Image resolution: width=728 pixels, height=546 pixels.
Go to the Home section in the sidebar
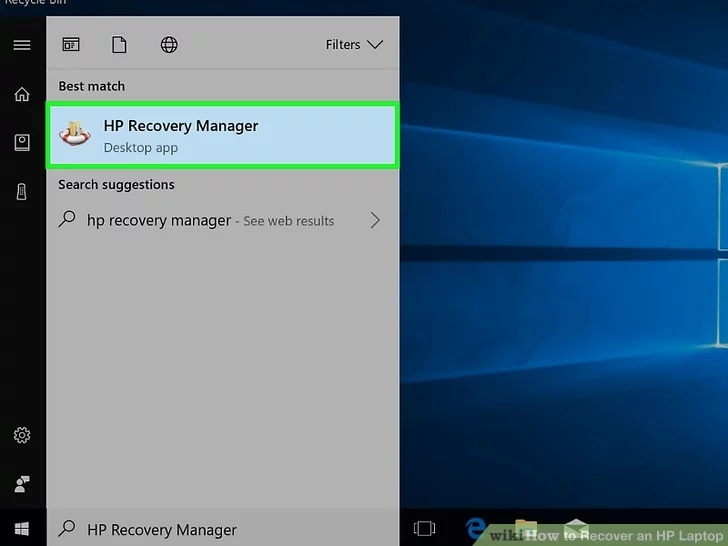(21, 94)
